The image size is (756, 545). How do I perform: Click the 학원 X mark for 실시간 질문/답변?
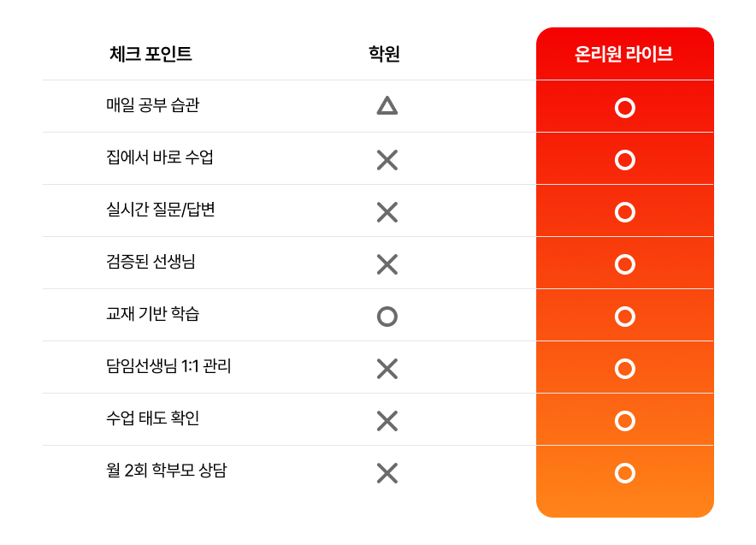pos(387,212)
